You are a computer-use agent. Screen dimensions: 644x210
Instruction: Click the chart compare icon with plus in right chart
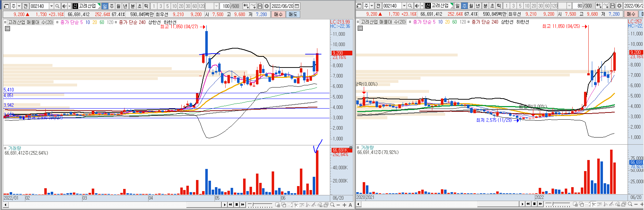[x=599, y=6]
